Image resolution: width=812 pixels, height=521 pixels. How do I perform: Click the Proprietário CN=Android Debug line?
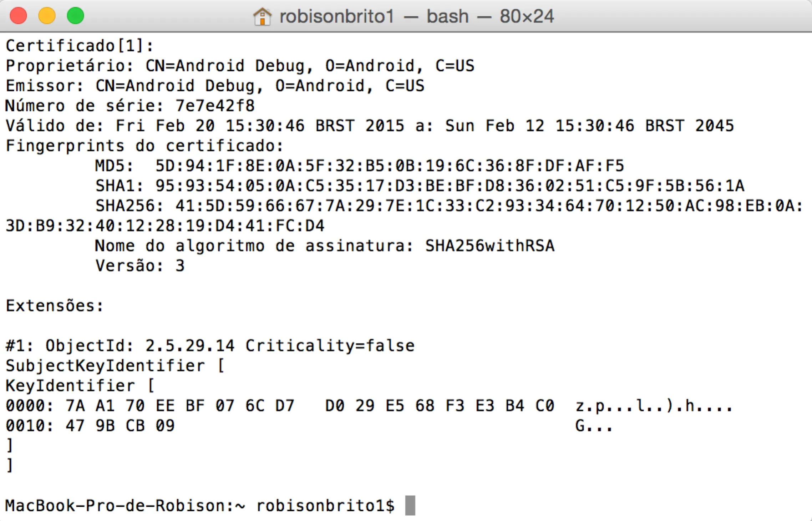240,66
